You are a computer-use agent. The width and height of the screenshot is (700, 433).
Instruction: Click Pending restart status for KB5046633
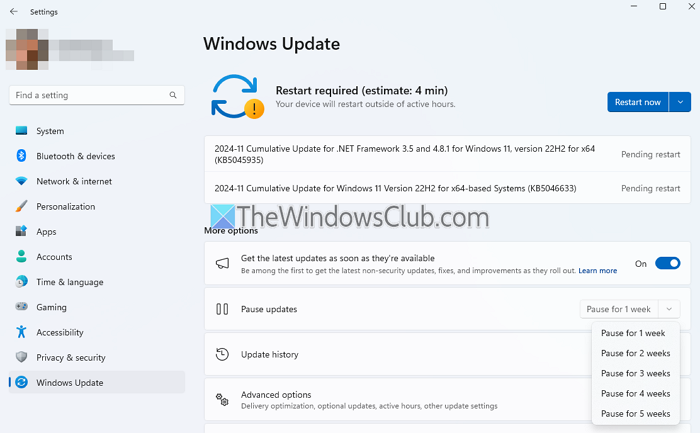pyautogui.click(x=650, y=188)
